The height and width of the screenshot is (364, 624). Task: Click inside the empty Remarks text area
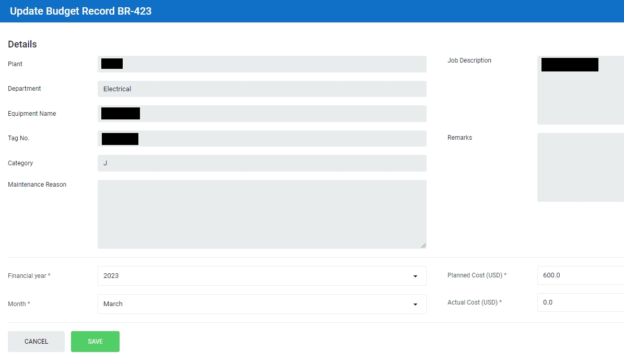point(580,167)
